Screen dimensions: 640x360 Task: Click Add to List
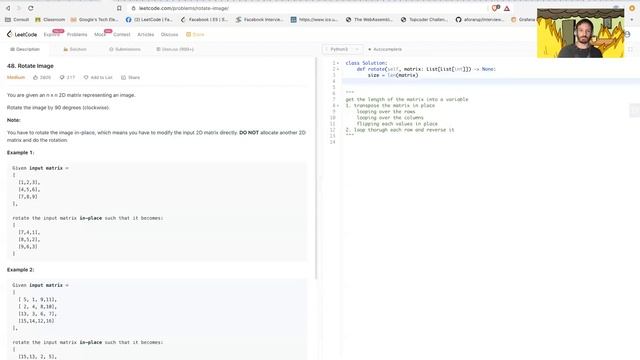pyautogui.click(x=98, y=78)
